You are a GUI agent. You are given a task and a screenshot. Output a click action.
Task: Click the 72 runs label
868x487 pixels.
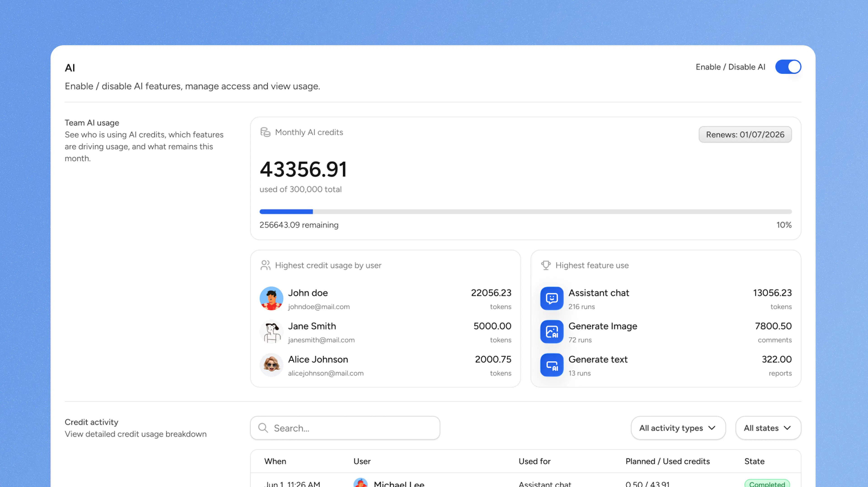tap(580, 340)
